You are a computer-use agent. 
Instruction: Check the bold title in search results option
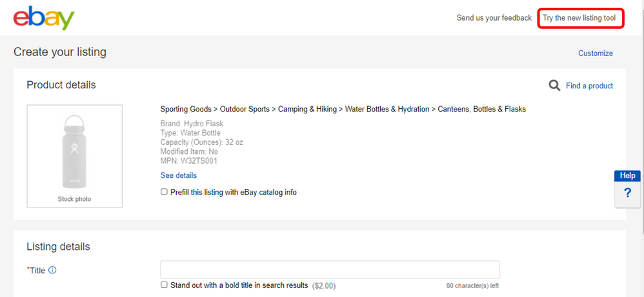(165, 285)
